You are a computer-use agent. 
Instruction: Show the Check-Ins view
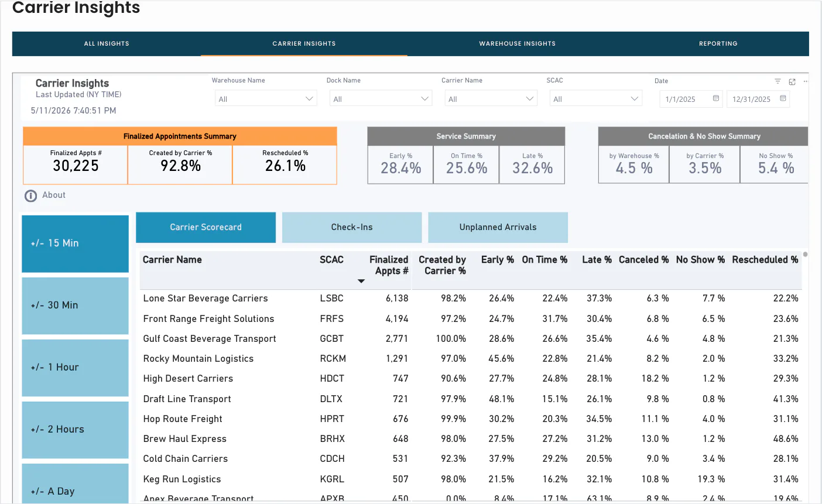coord(352,227)
